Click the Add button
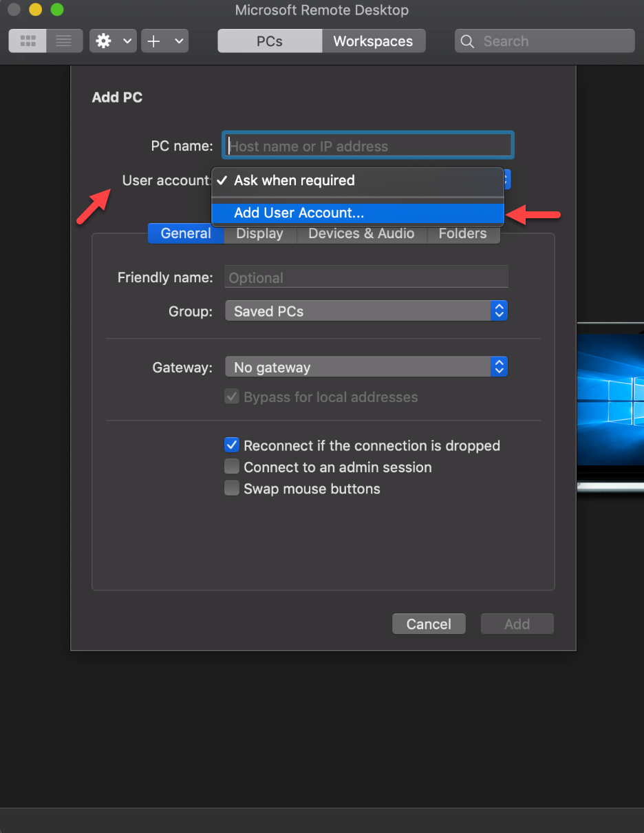 517,624
